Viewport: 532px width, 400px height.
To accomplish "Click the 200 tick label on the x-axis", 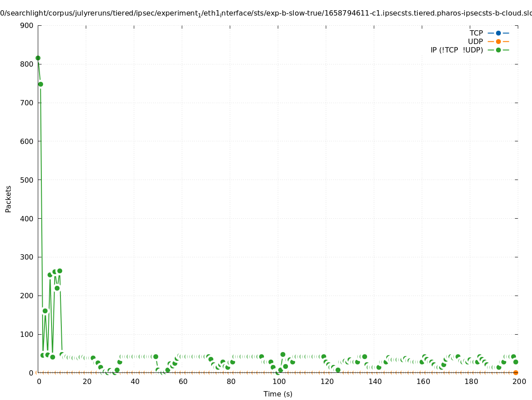I will 518,382.
